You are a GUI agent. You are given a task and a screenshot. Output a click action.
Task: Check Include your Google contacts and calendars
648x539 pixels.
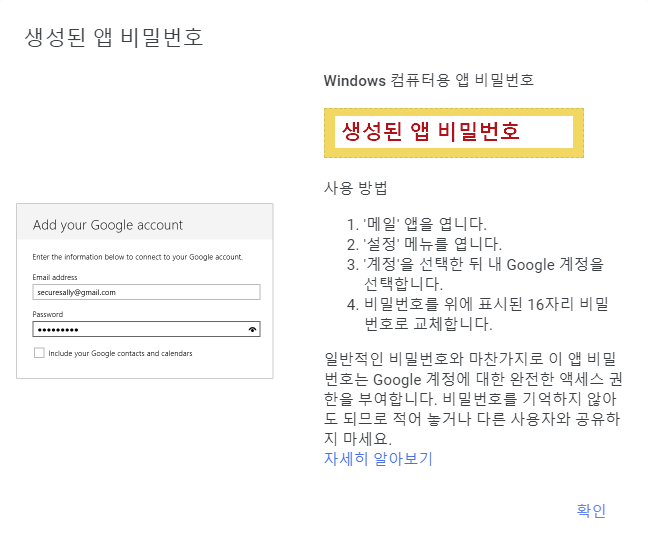pos(39,353)
